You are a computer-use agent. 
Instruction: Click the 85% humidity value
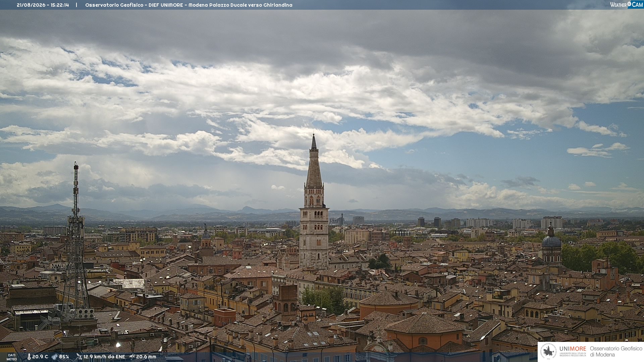(x=64, y=357)
